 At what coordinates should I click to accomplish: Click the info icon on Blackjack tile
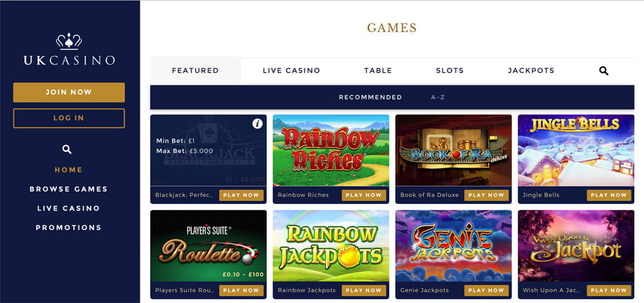coord(258,124)
